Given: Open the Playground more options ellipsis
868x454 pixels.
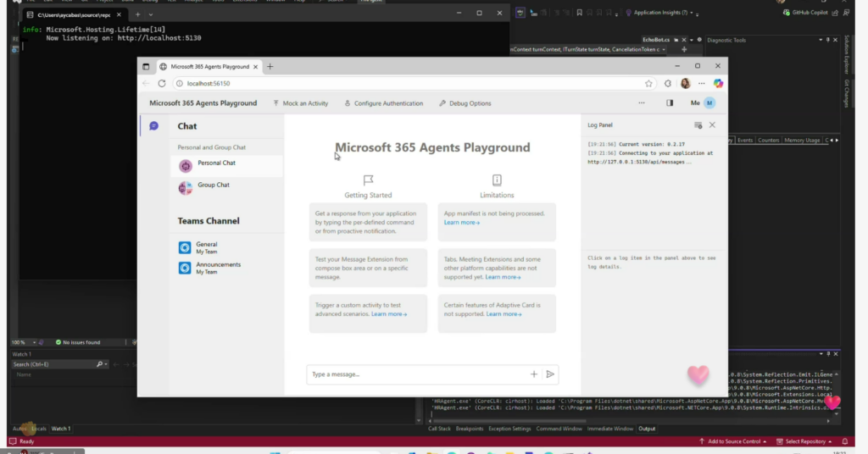Looking at the screenshot, I should (642, 102).
